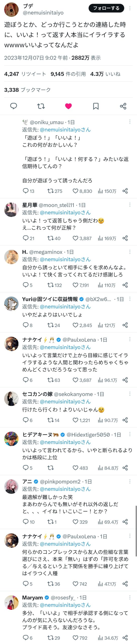Viewport: 137px width, 644px height.
Task: View analytics on Yuri@固ツイに収益情報 reply
Action: tap(100, 325)
